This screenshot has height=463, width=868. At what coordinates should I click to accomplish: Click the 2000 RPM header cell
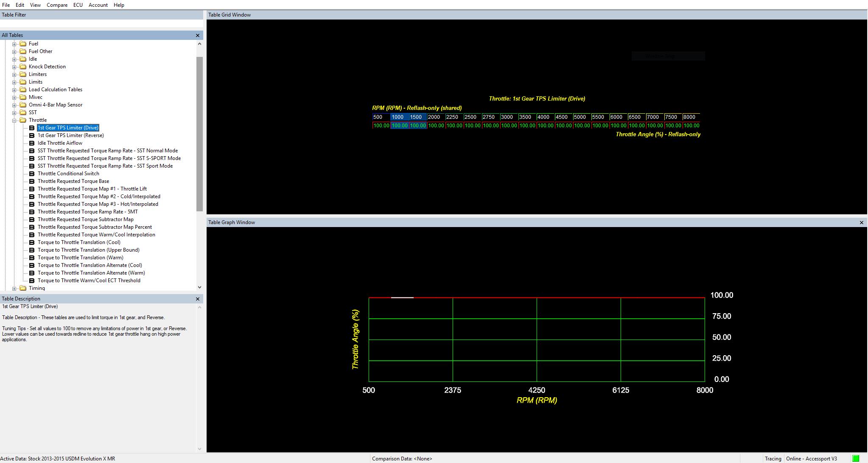tap(436, 117)
